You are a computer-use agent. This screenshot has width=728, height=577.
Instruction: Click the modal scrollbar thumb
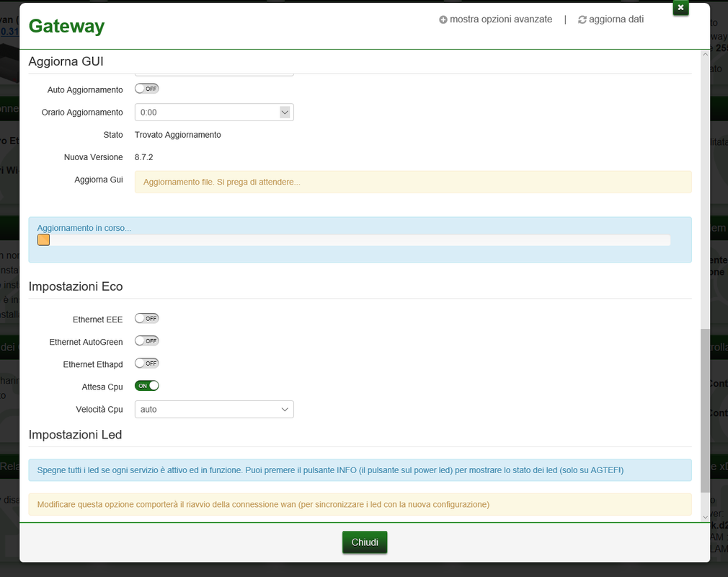(x=705, y=410)
